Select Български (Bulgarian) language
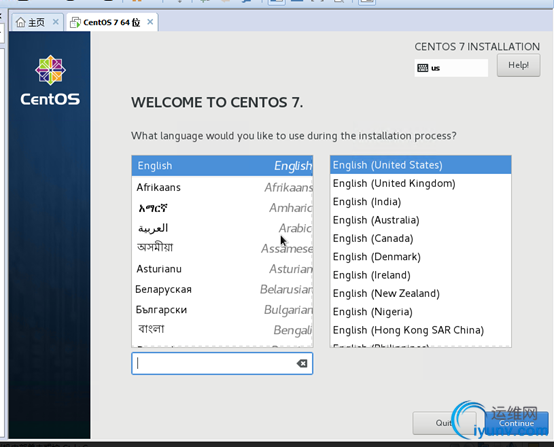Viewport: 554px width, 447px height. (222, 310)
